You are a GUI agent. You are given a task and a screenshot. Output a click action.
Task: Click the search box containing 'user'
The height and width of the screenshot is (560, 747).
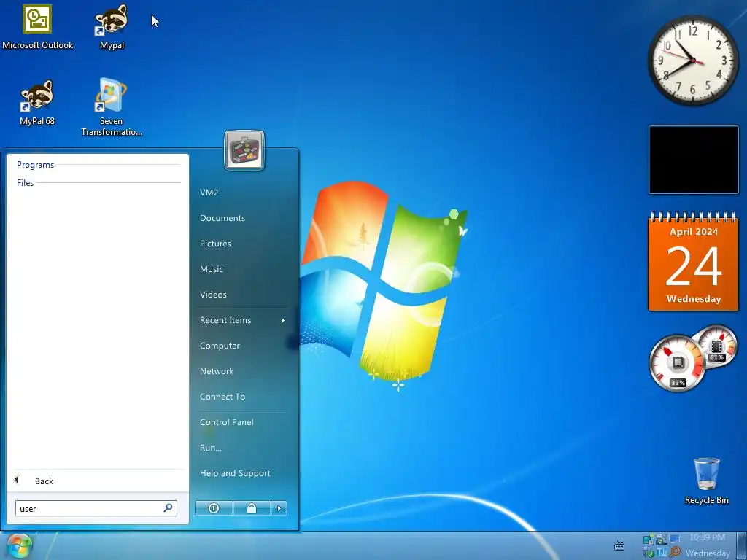click(x=96, y=508)
